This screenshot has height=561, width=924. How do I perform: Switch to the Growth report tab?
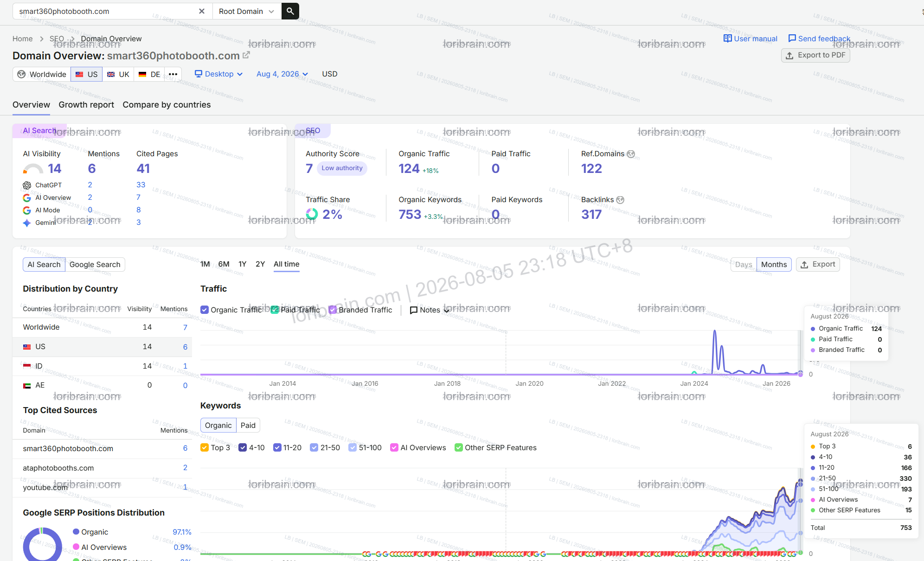pos(86,105)
